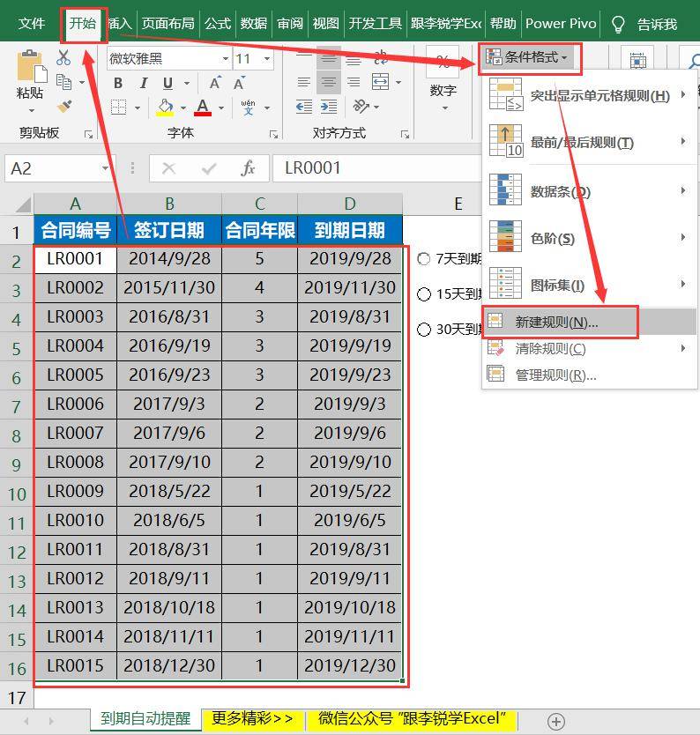This screenshot has height=735, width=700.
Task: Click the Tell Me lightbulb icon
Action: point(618,24)
